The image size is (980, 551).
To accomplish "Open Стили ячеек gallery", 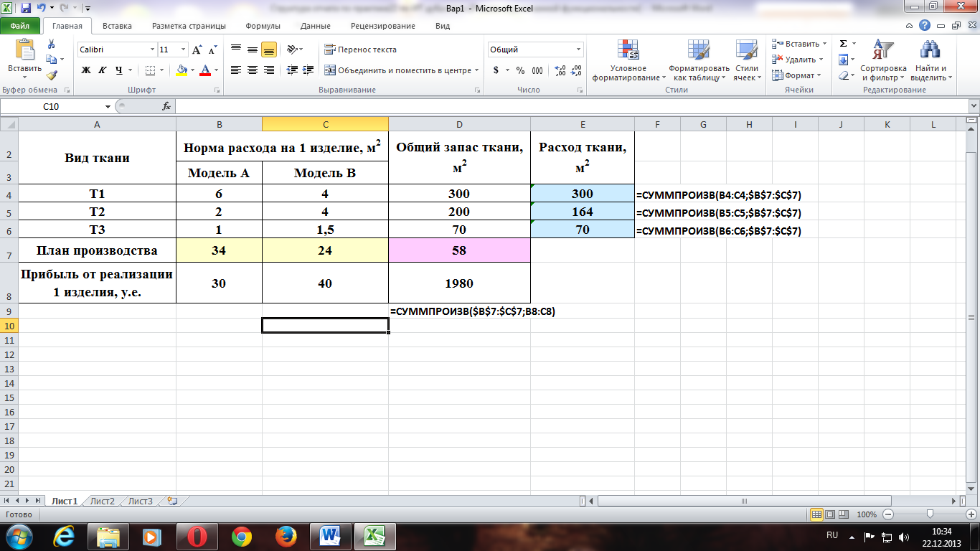I will (x=747, y=61).
